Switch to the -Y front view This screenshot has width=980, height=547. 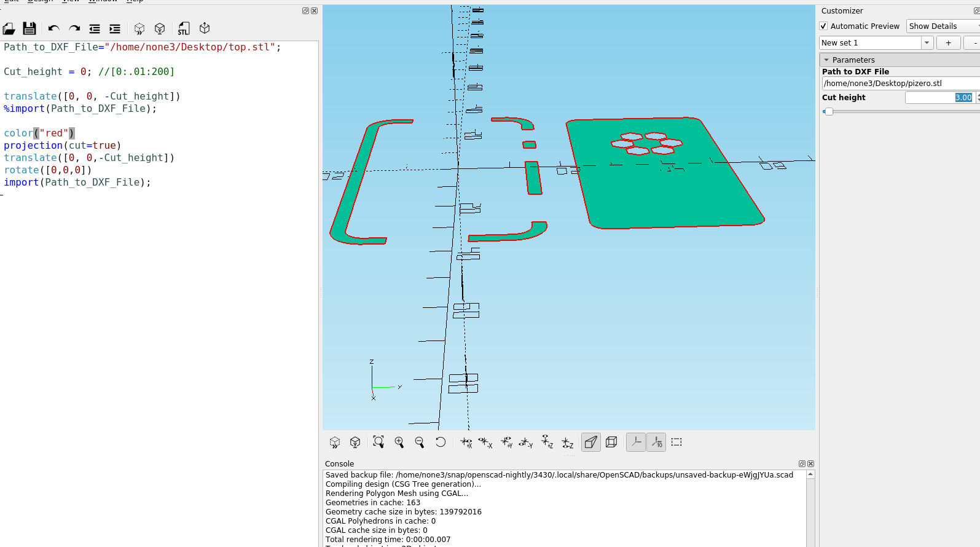pos(526,442)
